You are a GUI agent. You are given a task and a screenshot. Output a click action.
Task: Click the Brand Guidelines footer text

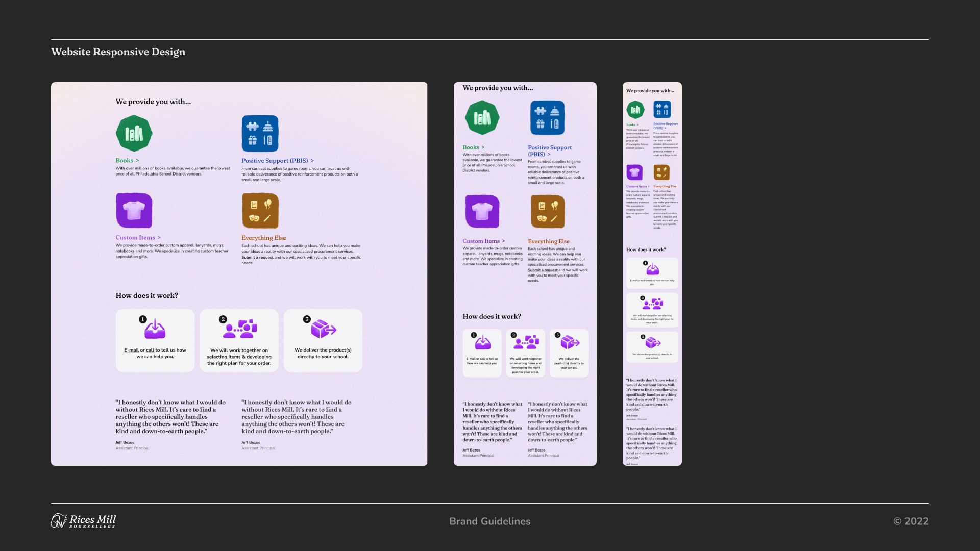[489, 521]
